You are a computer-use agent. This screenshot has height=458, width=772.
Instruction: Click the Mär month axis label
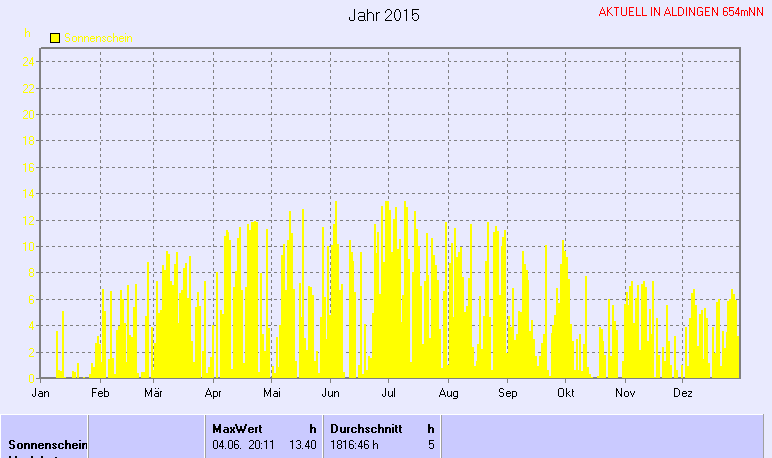(153, 393)
